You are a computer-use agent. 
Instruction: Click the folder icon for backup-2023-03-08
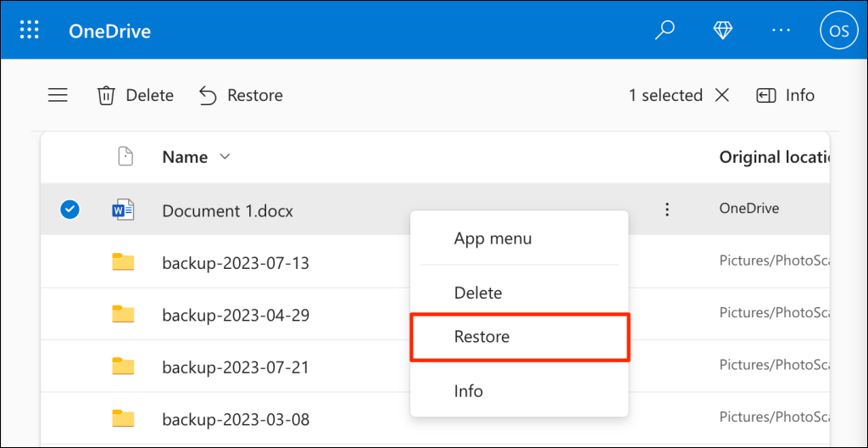tap(123, 418)
